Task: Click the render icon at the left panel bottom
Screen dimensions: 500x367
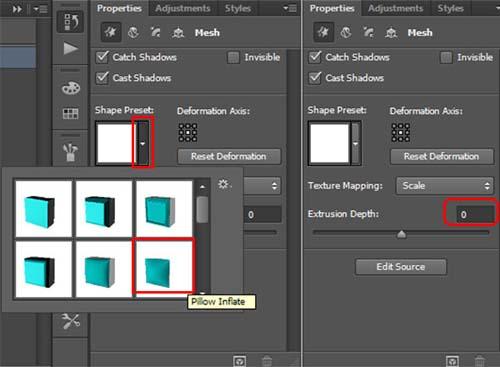Action: tap(240, 361)
